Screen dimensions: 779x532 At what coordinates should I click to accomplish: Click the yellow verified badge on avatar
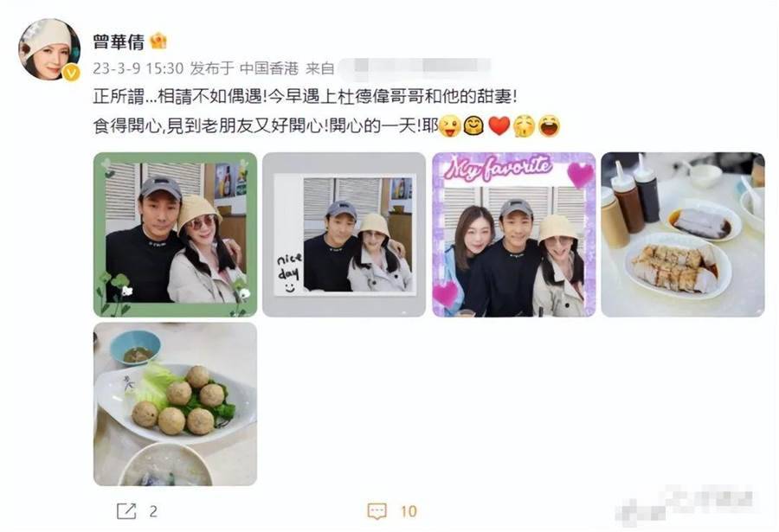coord(72,73)
